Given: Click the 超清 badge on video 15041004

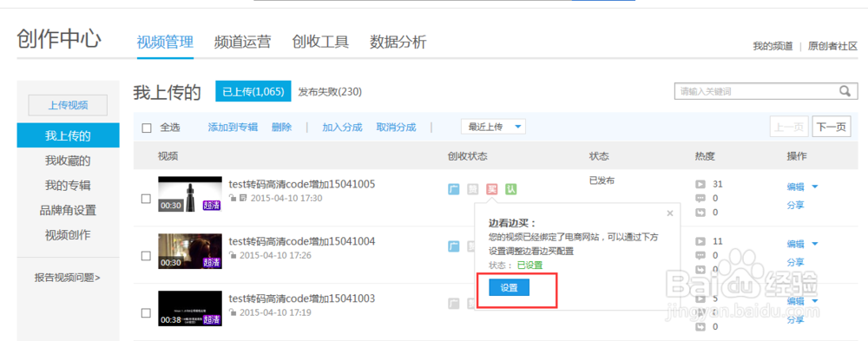Looking at the screenshot, I should coord(212,262).
